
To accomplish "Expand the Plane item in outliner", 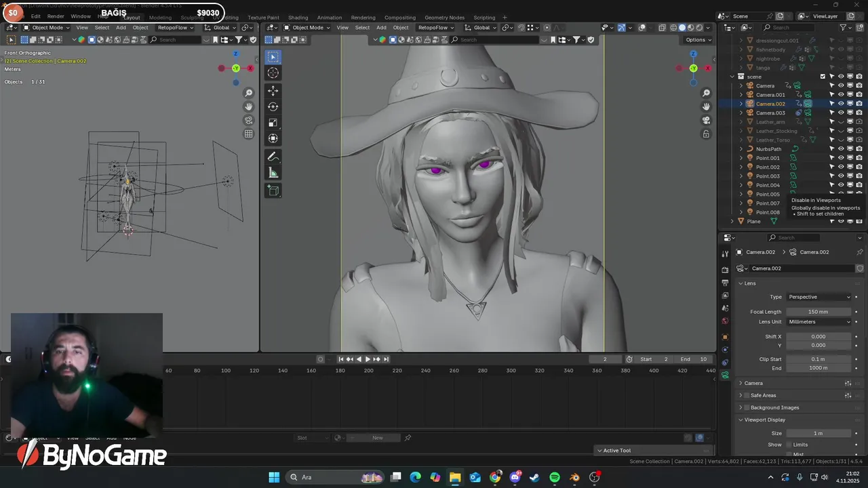I will click(x=732, y=222).
